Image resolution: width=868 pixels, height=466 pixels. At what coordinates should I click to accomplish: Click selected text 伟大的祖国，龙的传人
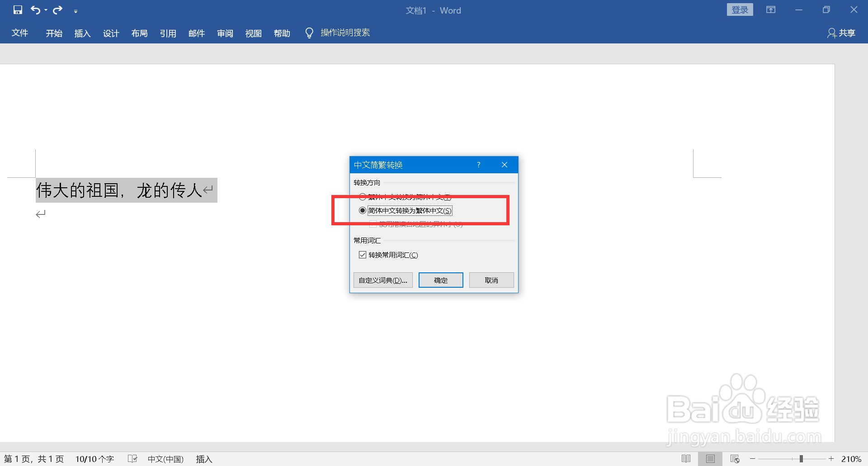pos(119,190)
